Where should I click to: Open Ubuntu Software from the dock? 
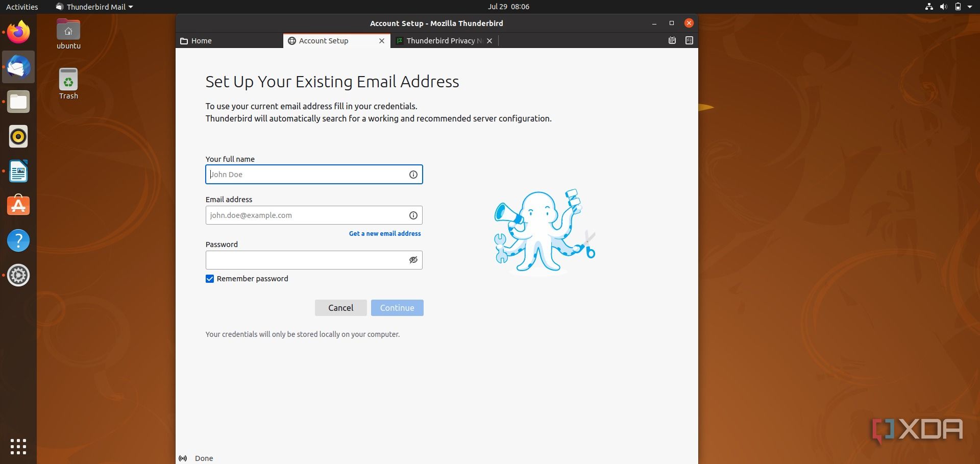(18, 206)
